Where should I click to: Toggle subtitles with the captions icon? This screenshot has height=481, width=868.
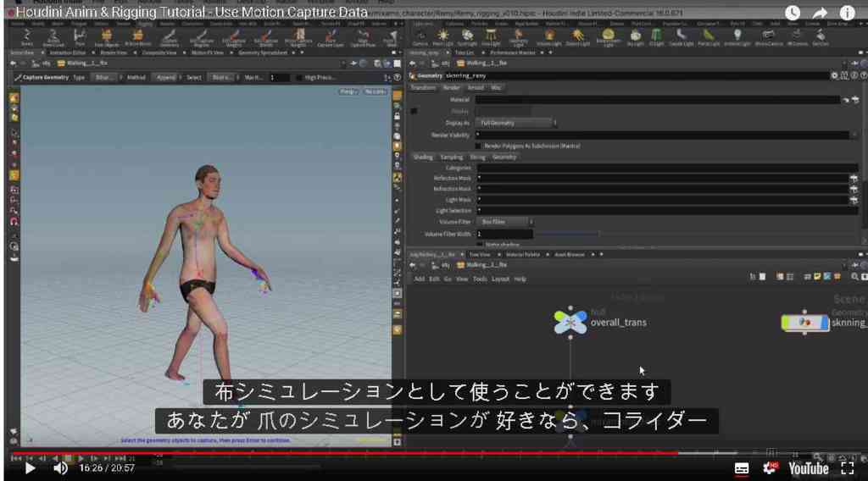tap(741, 469)
